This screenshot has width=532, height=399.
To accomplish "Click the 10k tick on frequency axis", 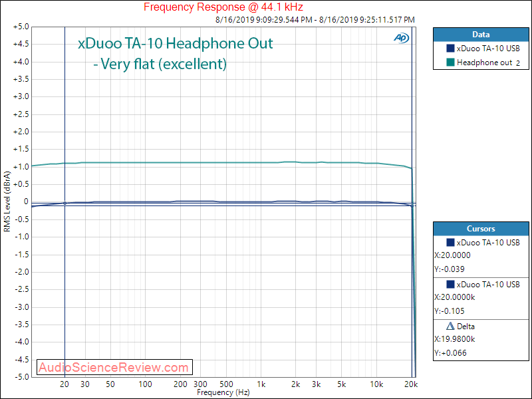I will click(376, 384).
